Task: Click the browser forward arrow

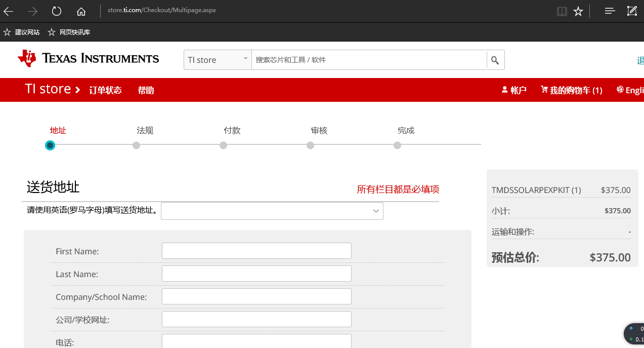Action: 32,11
